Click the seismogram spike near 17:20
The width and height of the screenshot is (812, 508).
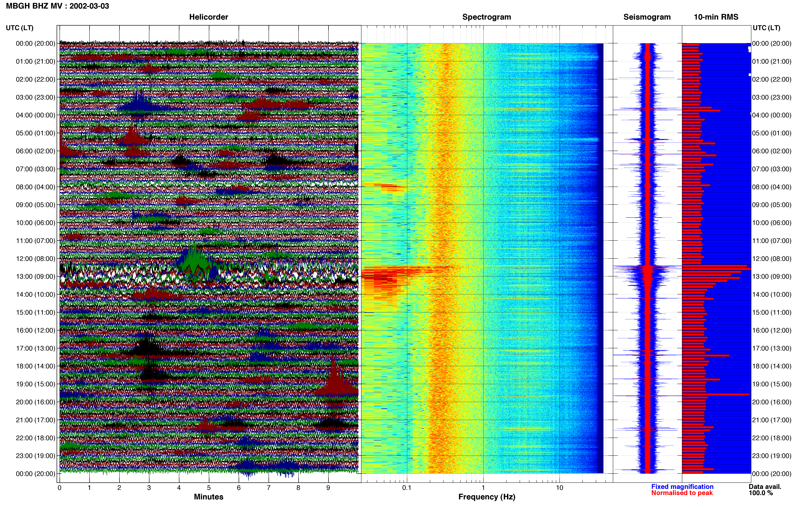pos(647,355)
